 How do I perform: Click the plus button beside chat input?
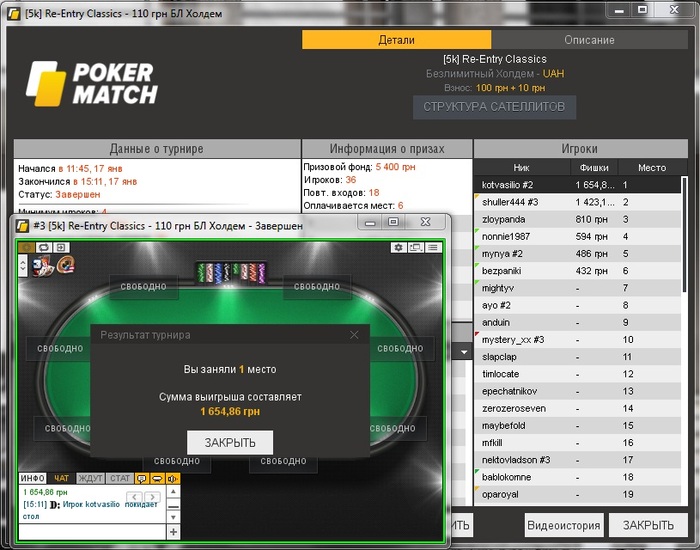(x=173, y=532)
